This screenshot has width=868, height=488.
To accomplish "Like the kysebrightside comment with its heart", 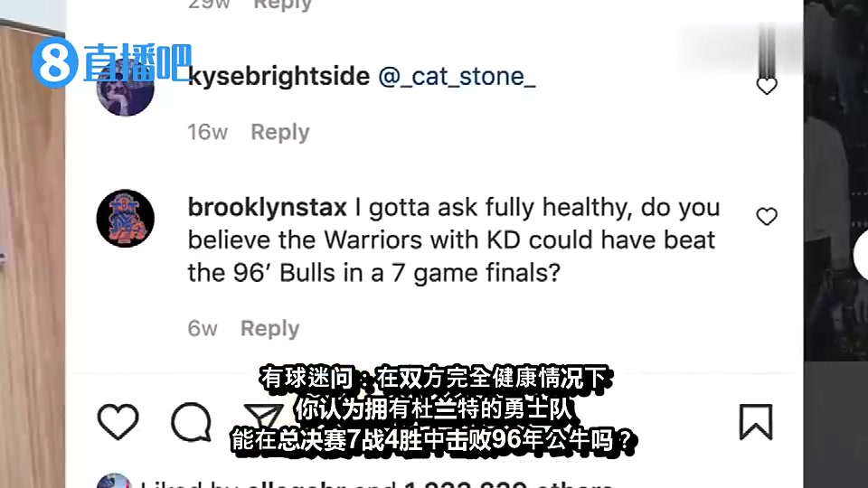I will coord(767,86).
